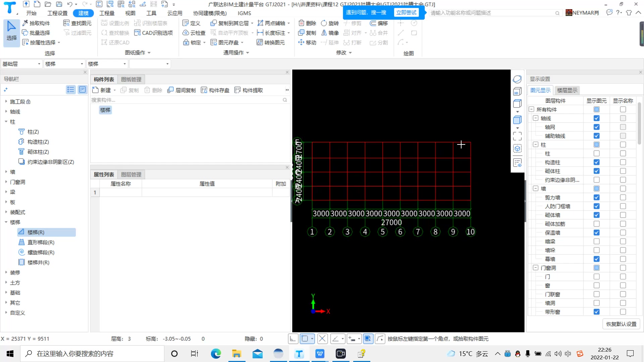Open the 基础层 floor dropdown
Image resolution: width=644 pixels, height=362 pixels.
[x=21, y=64]
